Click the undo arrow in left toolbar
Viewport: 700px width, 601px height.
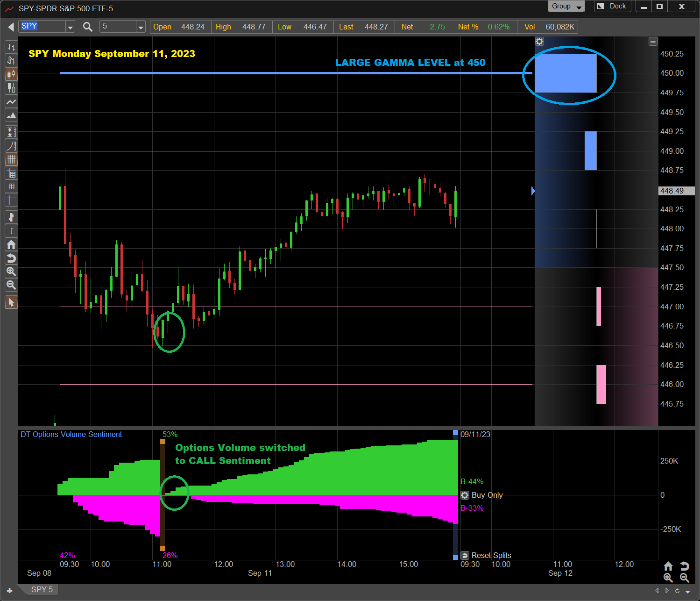tap(11, 258)
